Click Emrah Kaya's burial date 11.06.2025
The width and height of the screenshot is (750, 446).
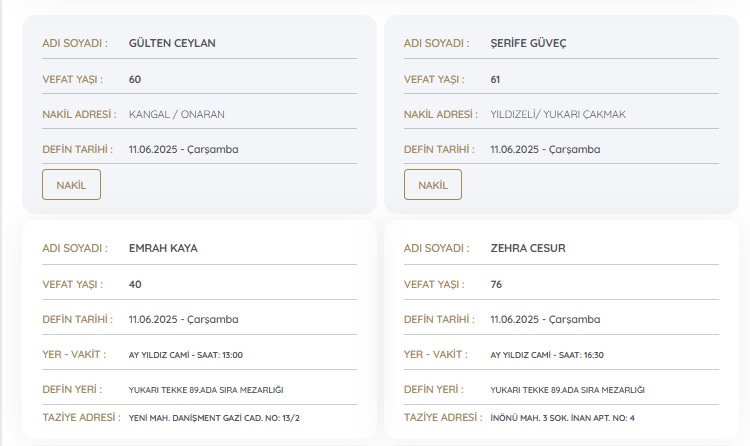pos(184,319)
